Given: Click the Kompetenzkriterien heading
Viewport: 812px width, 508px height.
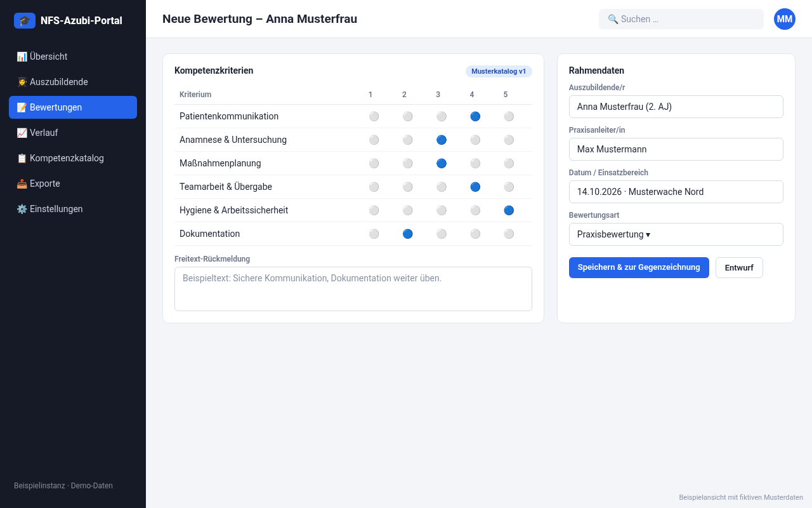Looking at the screenshot, I should 214,70.
